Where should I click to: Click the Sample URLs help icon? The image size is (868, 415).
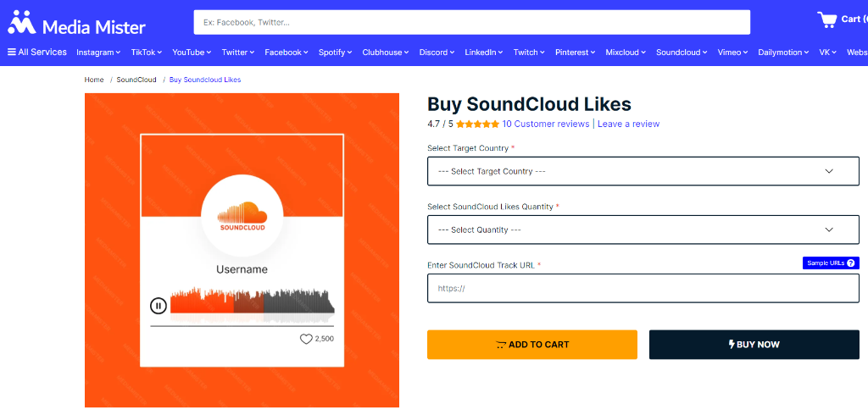(849, 263)
